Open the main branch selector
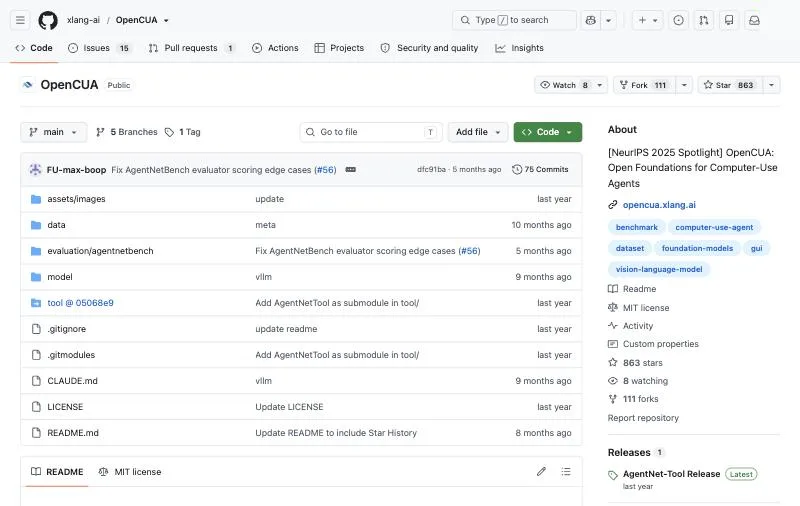 pyautogui.click(x=54, y=132)
